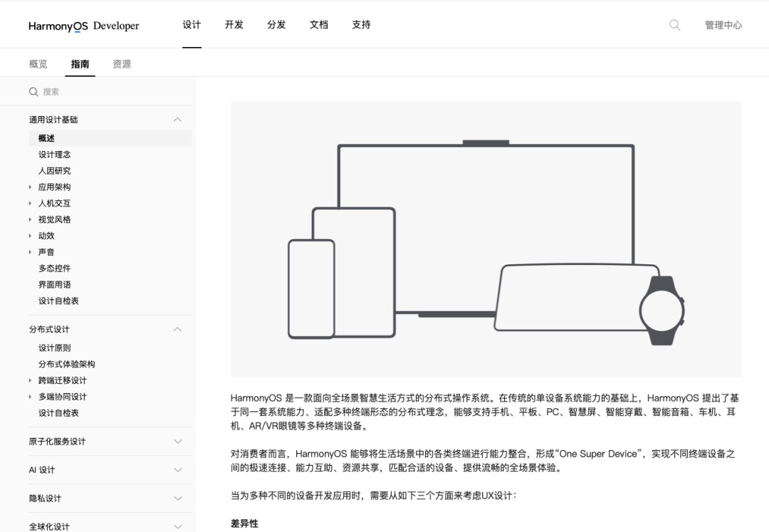The width and height of the screenshot is (769, 532).
Task: Switch to the 概览 tab
Action: [x=38, y=64]
